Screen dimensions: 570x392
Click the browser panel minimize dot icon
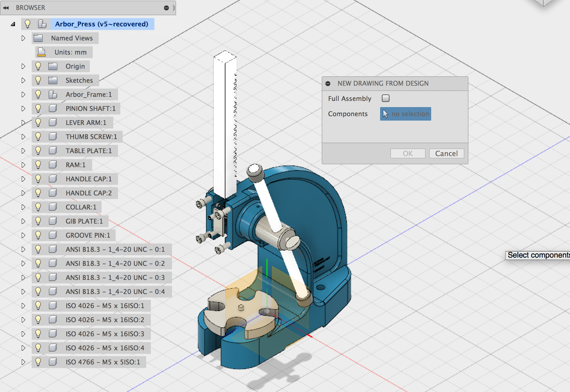166,8
